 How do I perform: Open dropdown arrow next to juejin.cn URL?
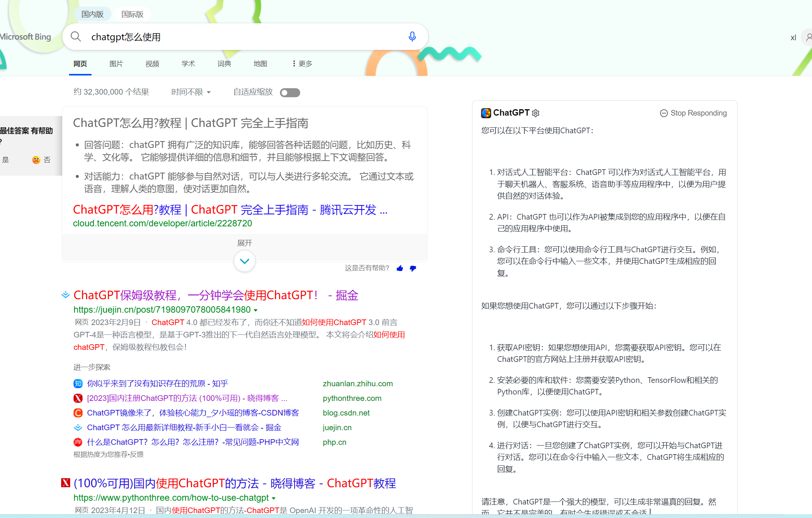coord(256,310)
